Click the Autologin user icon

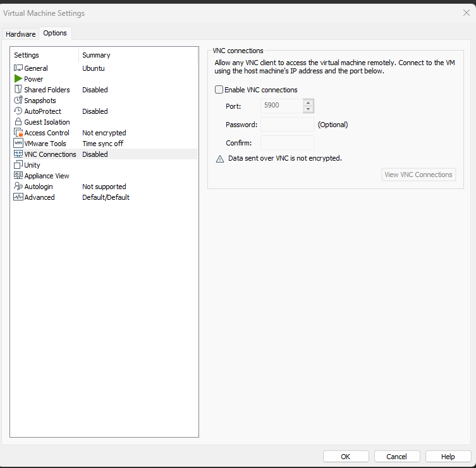coord(18,186)
